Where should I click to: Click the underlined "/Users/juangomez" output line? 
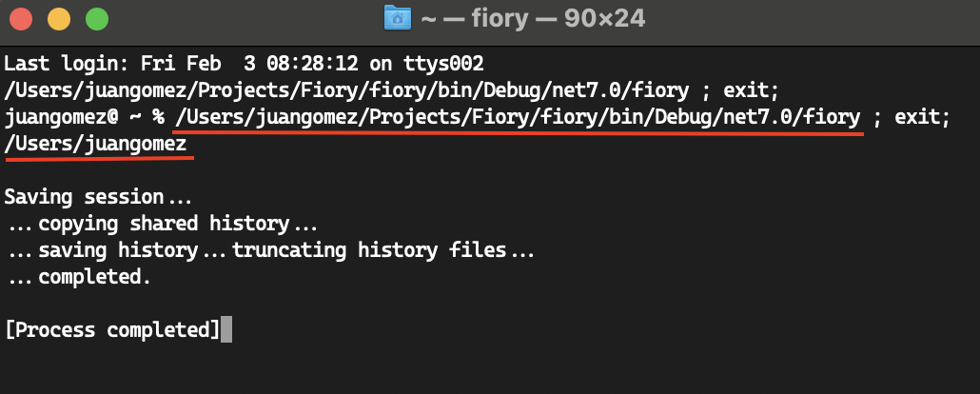tap(96, 145)
